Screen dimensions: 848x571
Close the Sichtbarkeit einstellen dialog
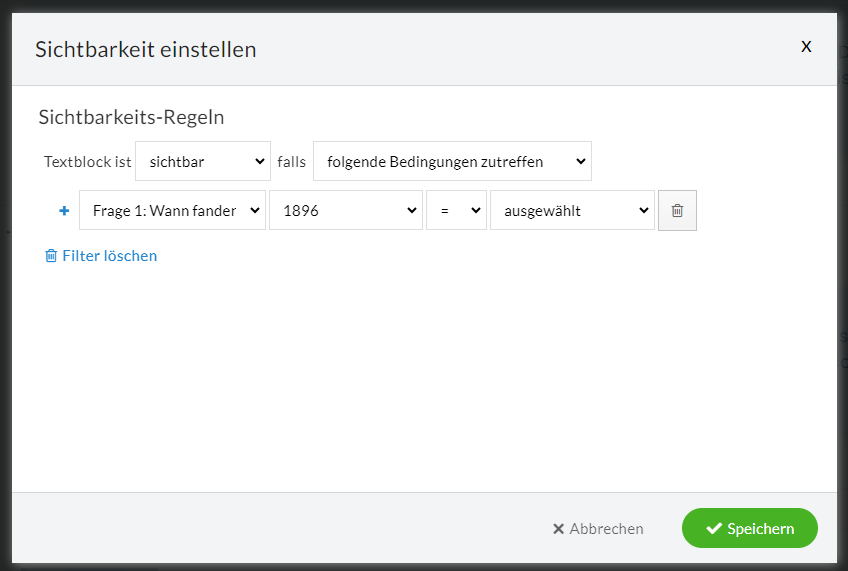click(x=806, y=47)
